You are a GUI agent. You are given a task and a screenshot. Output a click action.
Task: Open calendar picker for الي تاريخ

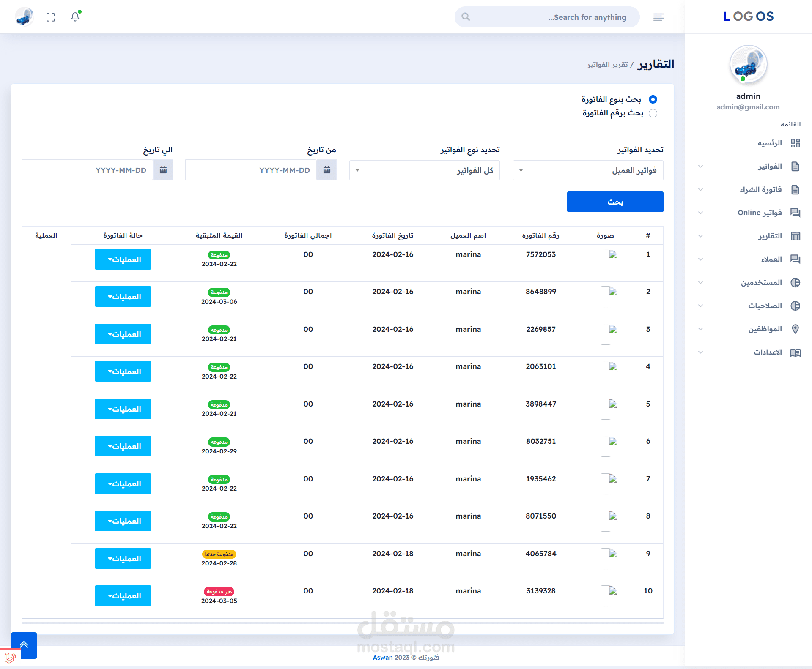[x=163, y=170]
